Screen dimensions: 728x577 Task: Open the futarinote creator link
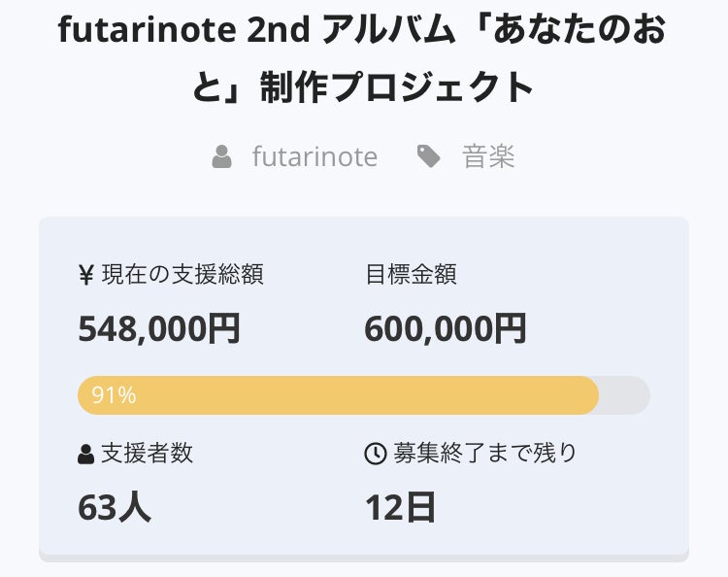[314, 156]
